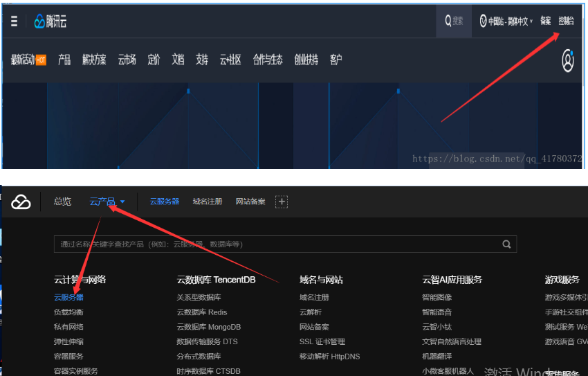Open 移动解析 HttpDNS link
Image resolution: width=588 pixels, height=376 pixels.
pyautogui.click(x=329, y=357)
